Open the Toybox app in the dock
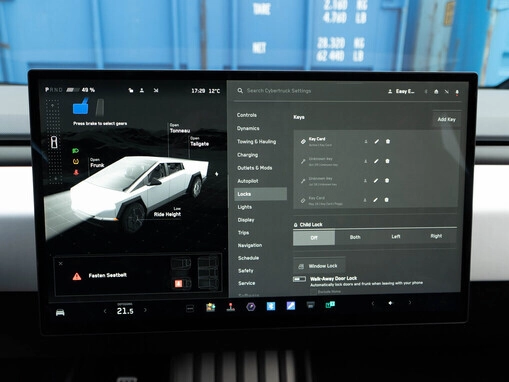Viewport: 509px width, 382px height. pos(211,307)
